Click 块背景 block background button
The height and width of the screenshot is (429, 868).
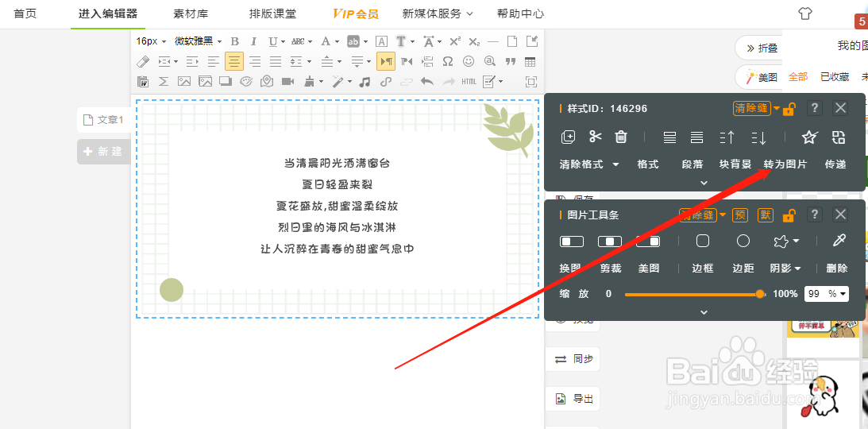735,164
